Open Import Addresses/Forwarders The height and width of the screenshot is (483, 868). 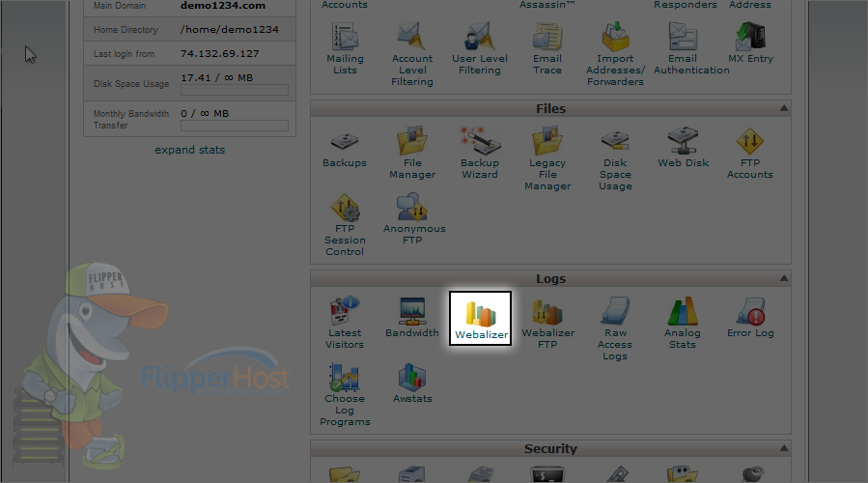[615, 54]
